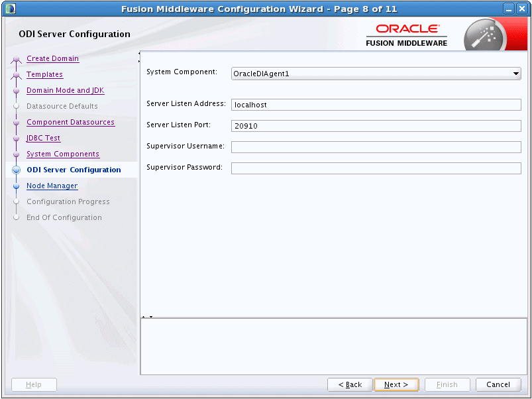Viewport: 532px width, 399px height.
Task: Focus the Supervisor Username field
Action: click(x=376, y=147)
